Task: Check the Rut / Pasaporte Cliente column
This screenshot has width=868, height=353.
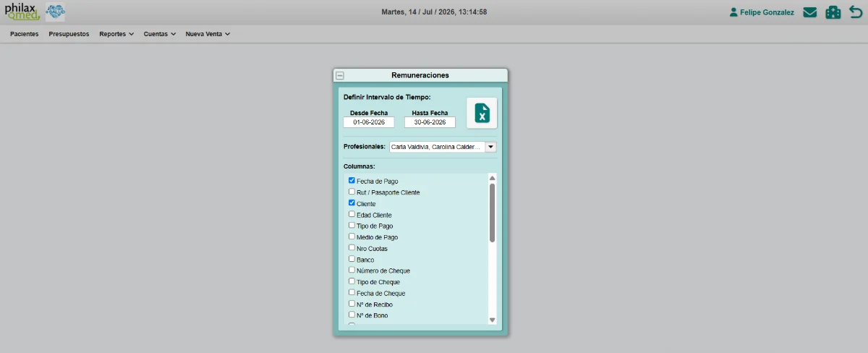Action: (352, 192)
